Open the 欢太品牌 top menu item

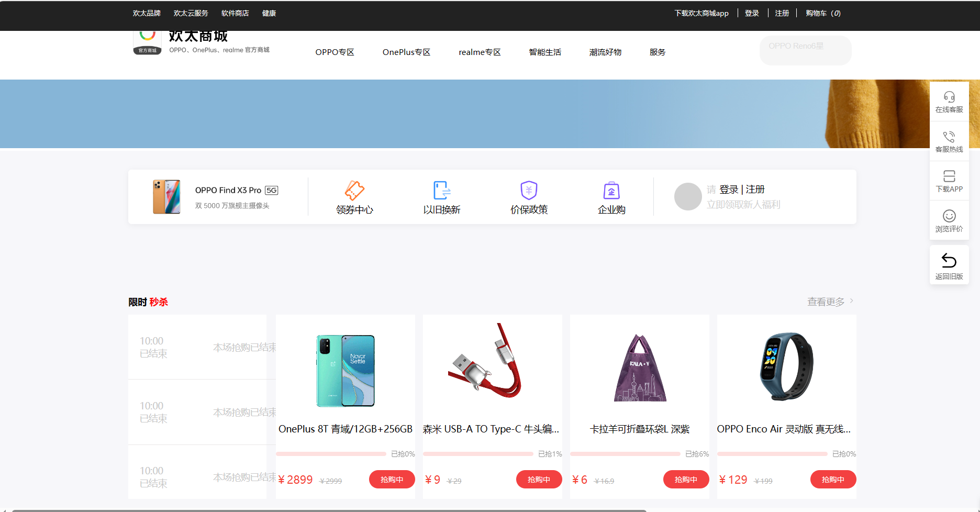coord(147,13)
